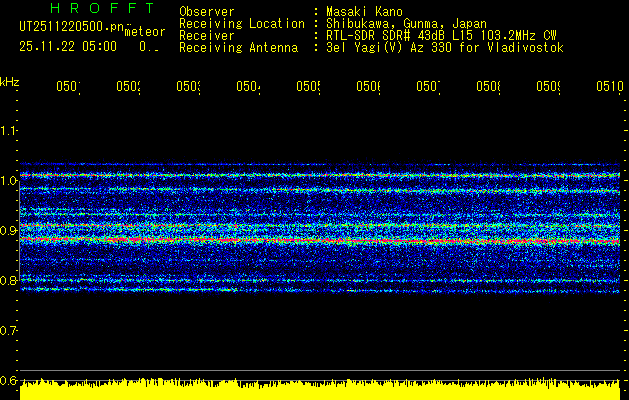Image resolution: width=629 pixels, height=400 pixels.
Task: Click the 0.8 kHz axis label
Action: [x=8, y=280]
